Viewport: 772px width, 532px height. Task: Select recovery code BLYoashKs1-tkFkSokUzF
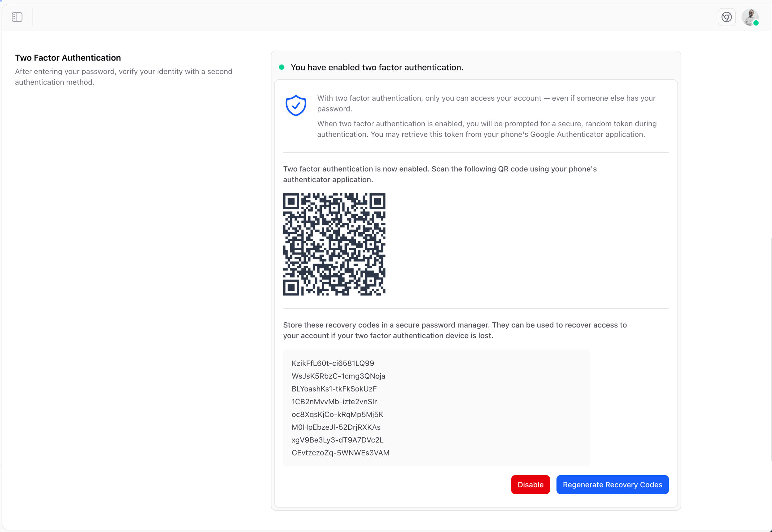[334, 389]
